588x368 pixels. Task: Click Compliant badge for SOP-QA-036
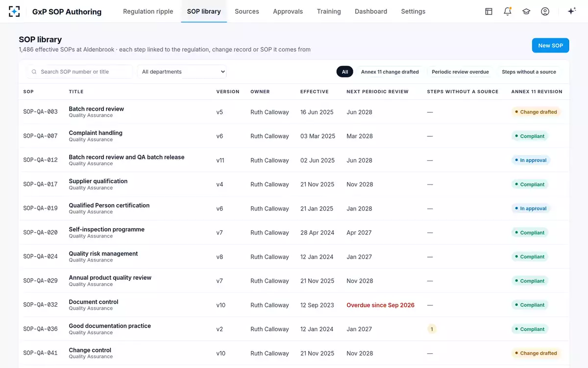point(530,329)
